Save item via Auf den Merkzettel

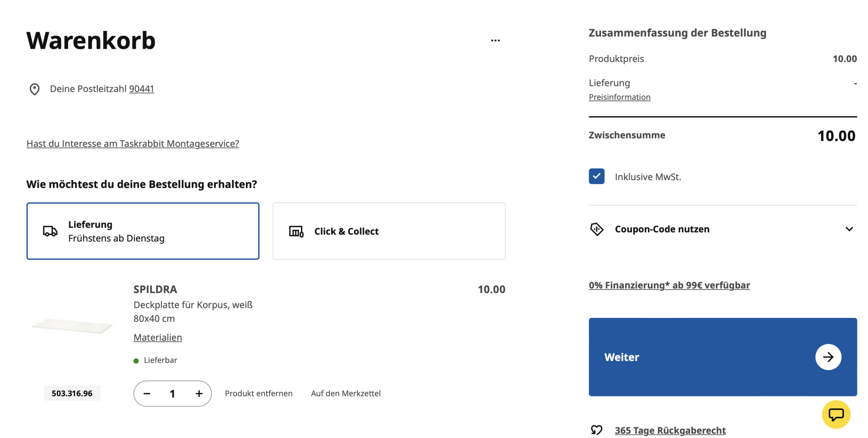pos(345,393)
